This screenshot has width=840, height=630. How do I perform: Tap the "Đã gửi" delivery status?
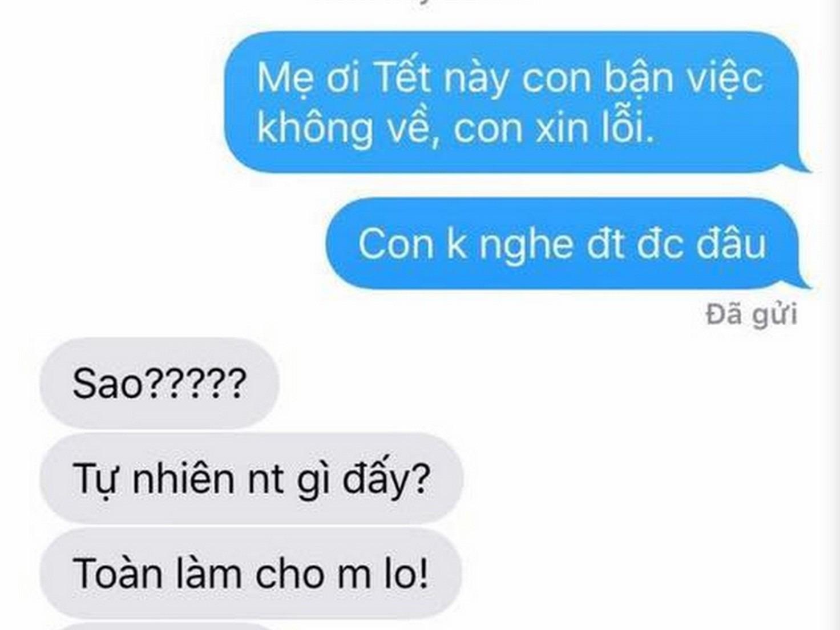coord(752,315)
